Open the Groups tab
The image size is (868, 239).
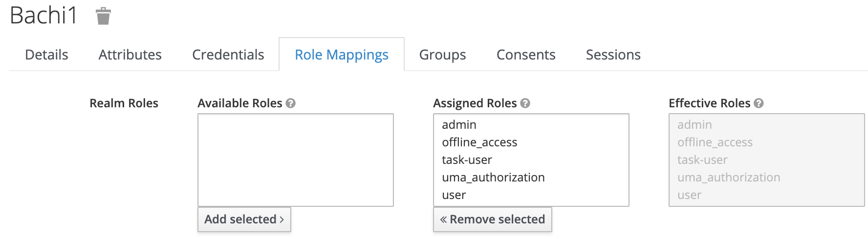(x=442, y=55)
